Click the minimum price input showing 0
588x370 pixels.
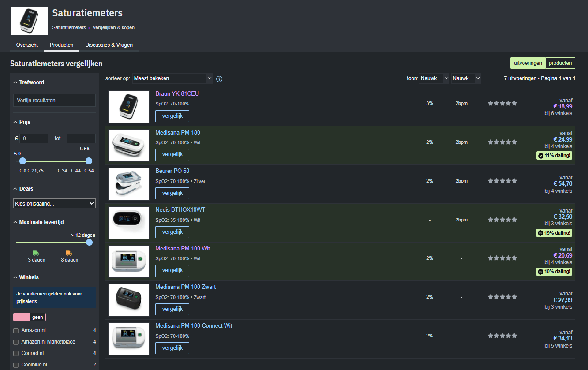[34, 138]
